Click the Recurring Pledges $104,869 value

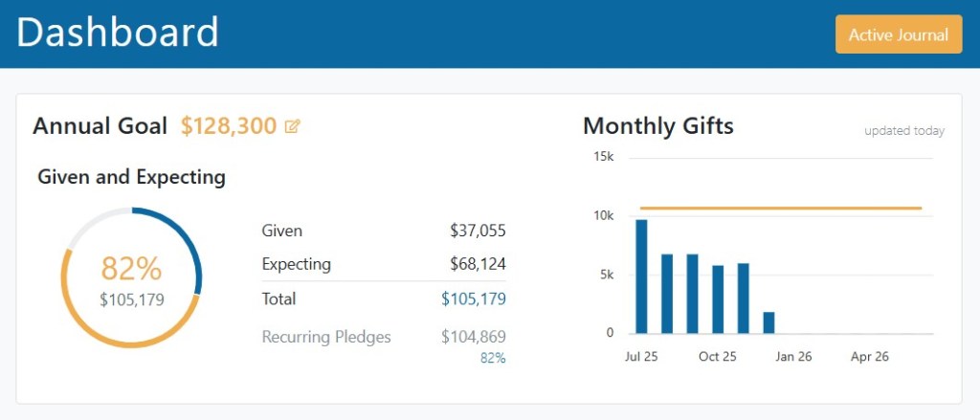click(x=473, y=337)
